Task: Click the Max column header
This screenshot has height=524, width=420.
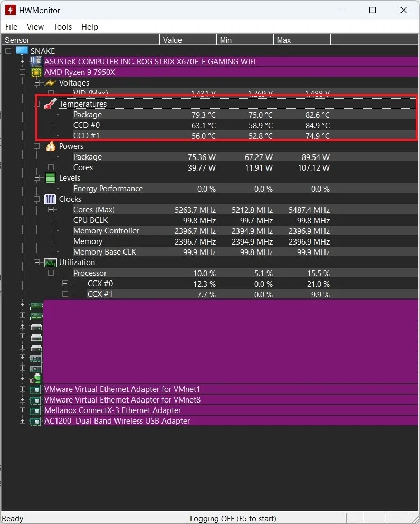Action: [x=302, y=40]
